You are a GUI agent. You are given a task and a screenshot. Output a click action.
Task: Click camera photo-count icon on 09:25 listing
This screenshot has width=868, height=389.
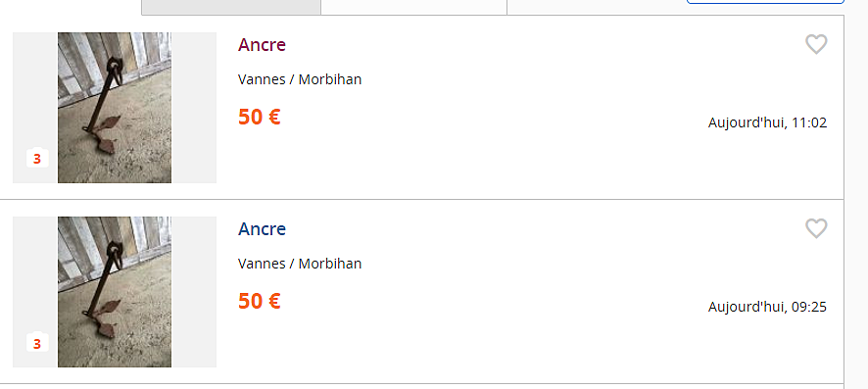pyautogui.click(x=37, y=343)
